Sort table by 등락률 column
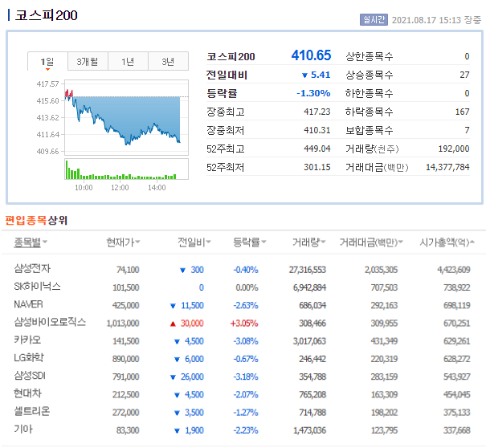The image size is (490, 448). 249,242
